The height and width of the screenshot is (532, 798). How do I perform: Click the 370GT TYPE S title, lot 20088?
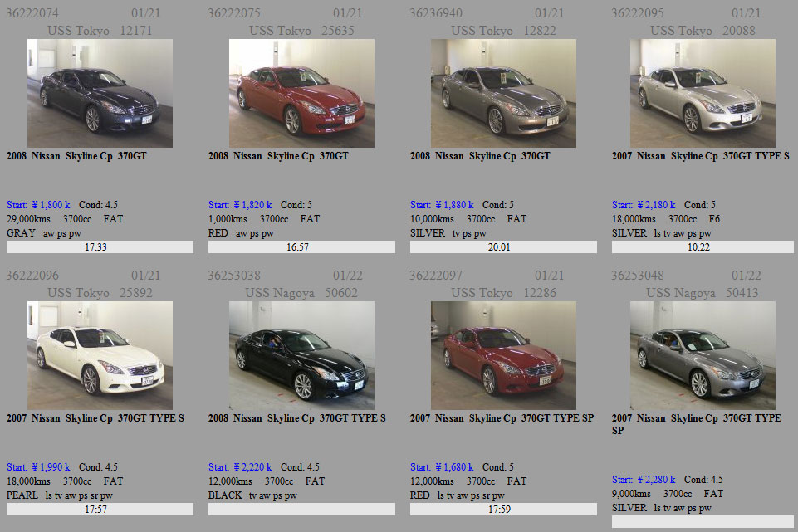click(701, 156)
